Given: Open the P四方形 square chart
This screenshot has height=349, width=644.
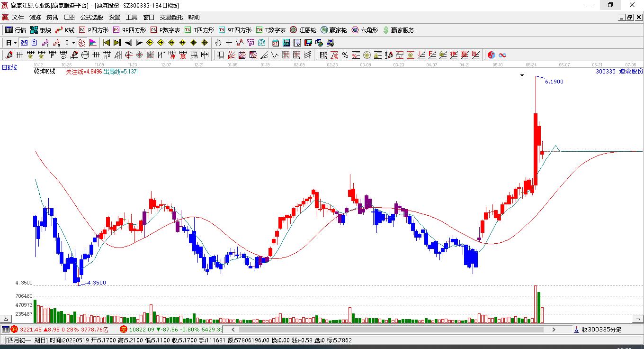Looking at the screenshot, I should [x=94, y=30].
